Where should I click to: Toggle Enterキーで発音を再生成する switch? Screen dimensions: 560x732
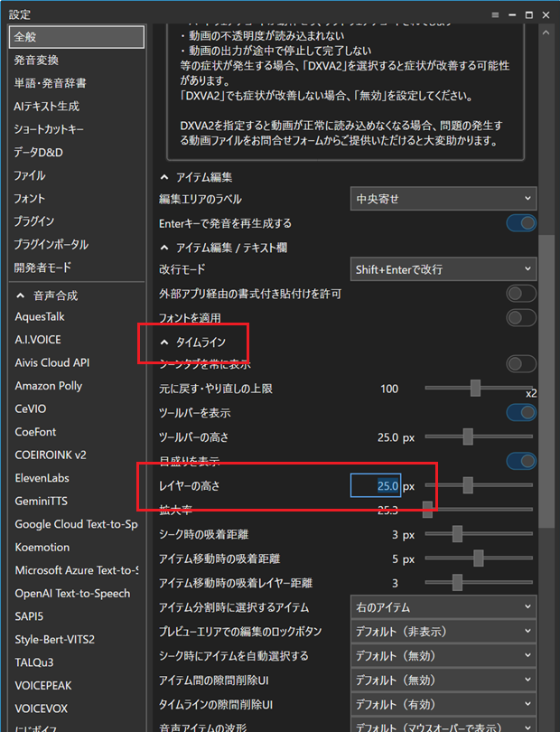click(x=520, y=223)
